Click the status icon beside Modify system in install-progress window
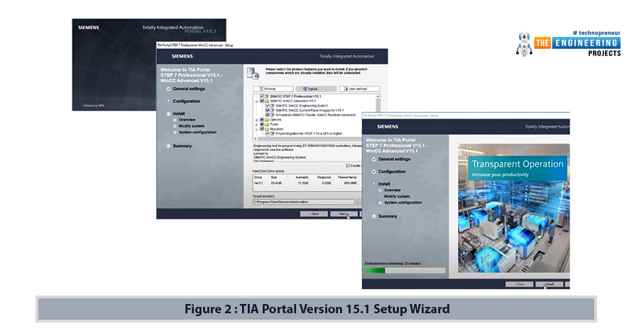Viewport: 644px width, 331px height. (381, 196)
